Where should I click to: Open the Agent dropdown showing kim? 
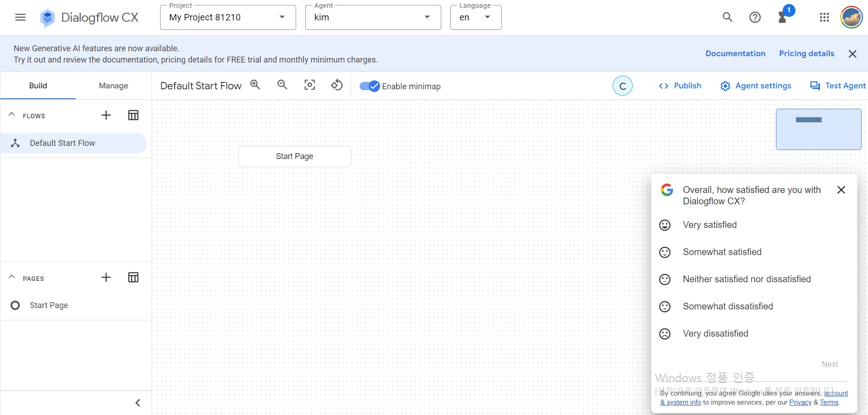[373, 18]
